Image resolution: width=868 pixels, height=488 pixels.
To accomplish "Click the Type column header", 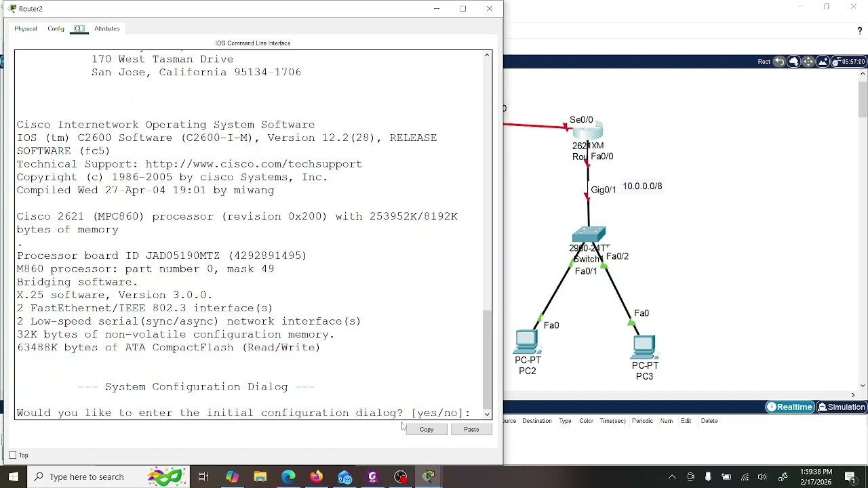I will (x=565, y=421).
